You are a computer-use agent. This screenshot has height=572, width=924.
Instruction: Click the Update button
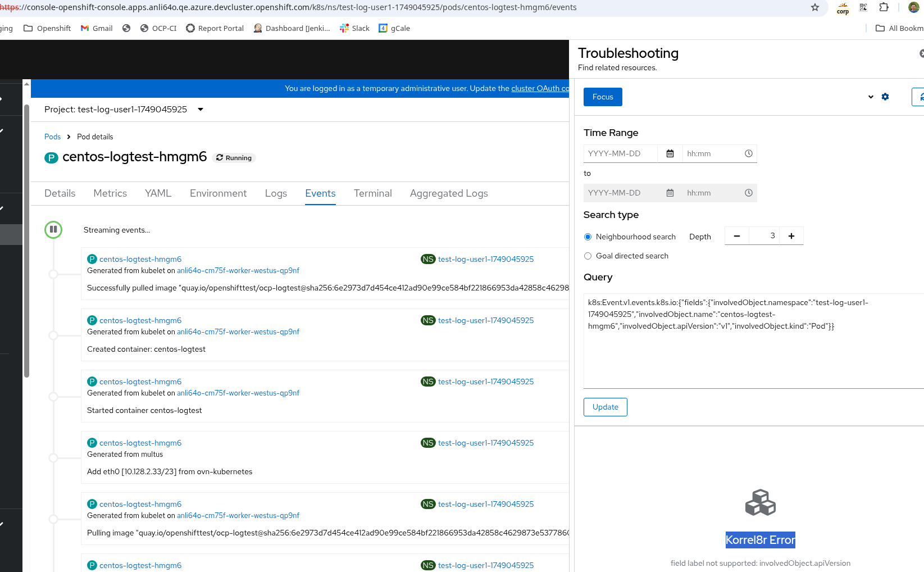click(x=606, y=407)
